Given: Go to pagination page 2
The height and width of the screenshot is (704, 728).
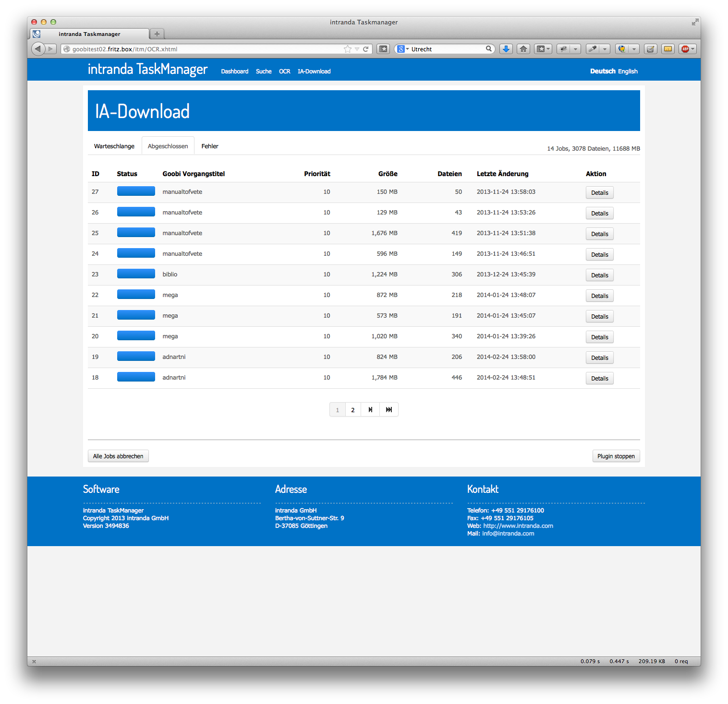Looking at the screenshot, I should tap(353, 410).
